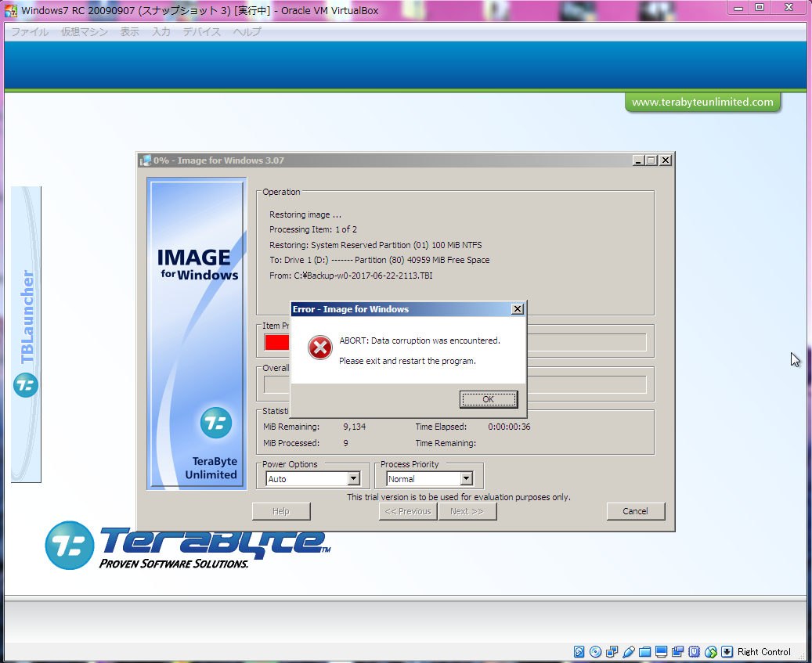The image size is (812, 663).
Task: Maximize the Image for Windows window
Action: pos(651,160)
